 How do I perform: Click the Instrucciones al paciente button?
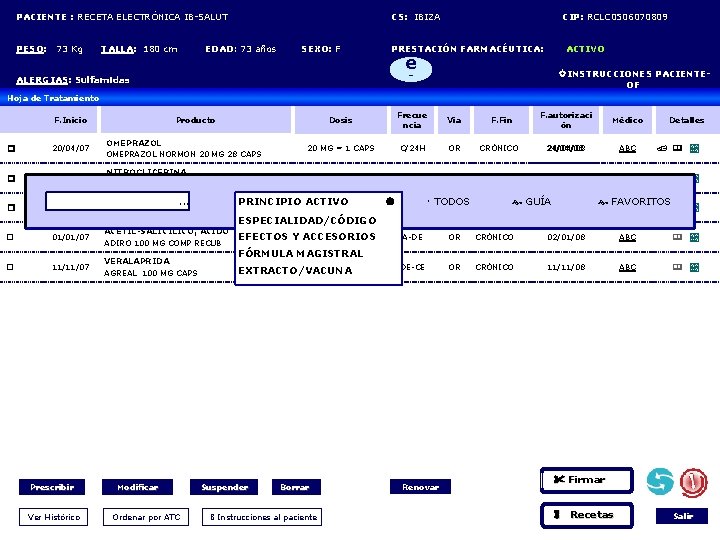tap(262, 517)
